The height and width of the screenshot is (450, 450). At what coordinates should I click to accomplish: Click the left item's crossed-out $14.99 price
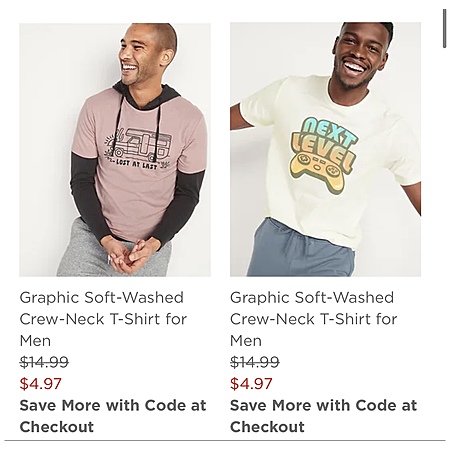click(x=44, y=362)
